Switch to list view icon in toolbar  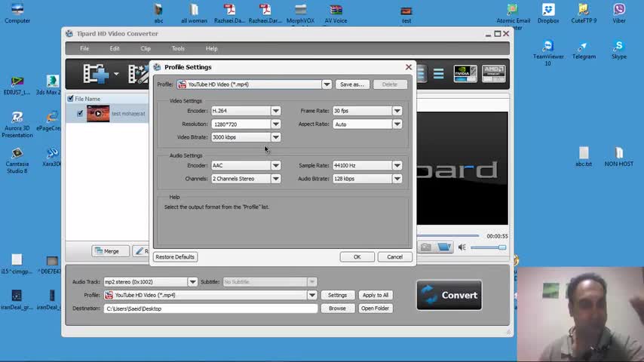tap(438, 74)
